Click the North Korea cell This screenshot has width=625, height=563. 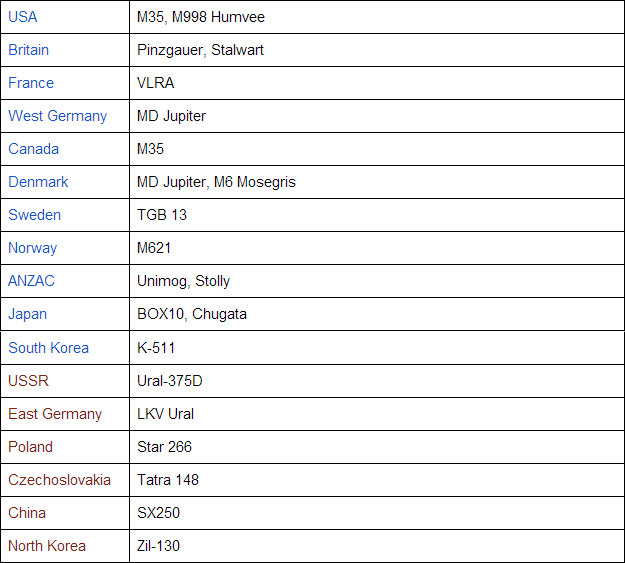[x=65, y=546]
